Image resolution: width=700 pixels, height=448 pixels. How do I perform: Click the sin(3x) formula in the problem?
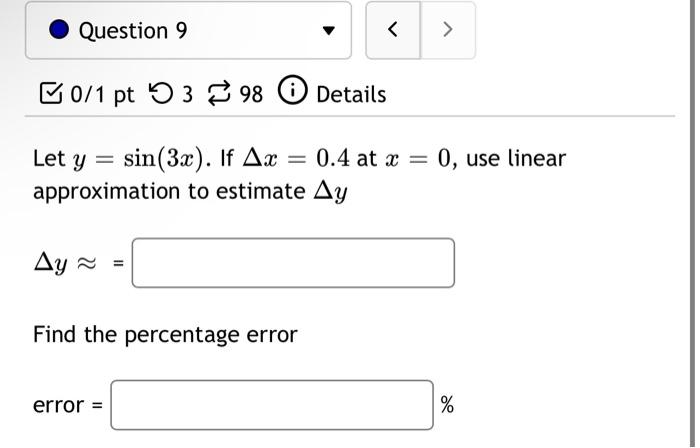(x=165, y=158)
